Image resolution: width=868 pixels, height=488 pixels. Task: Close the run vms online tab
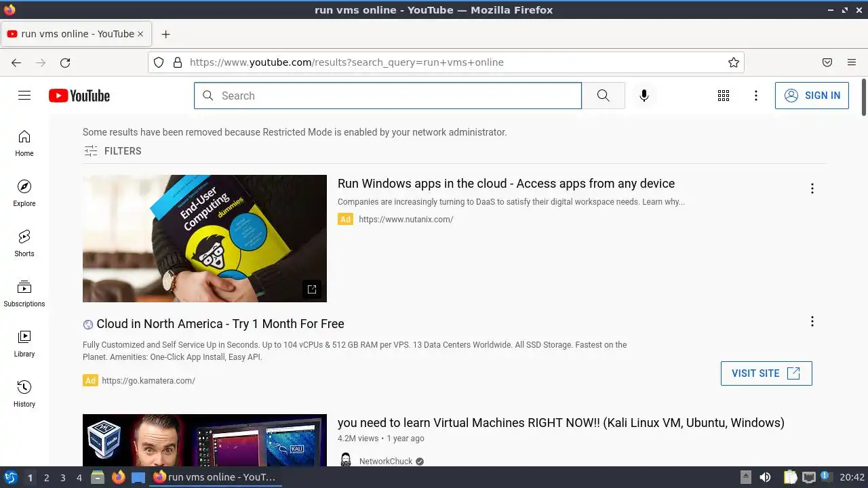pos(140,34)
